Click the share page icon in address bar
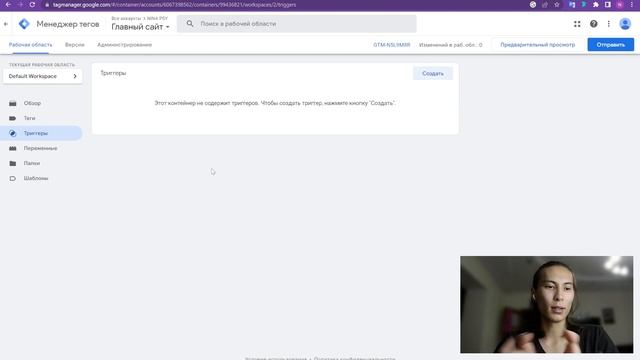 click(x=545, y=4)
